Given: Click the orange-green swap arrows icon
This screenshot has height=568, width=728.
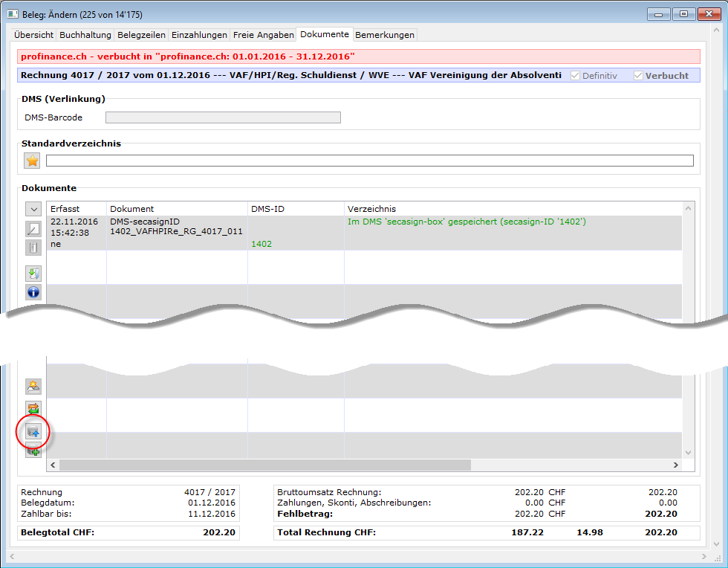Looking at the screenshot, I should point(33,408).
